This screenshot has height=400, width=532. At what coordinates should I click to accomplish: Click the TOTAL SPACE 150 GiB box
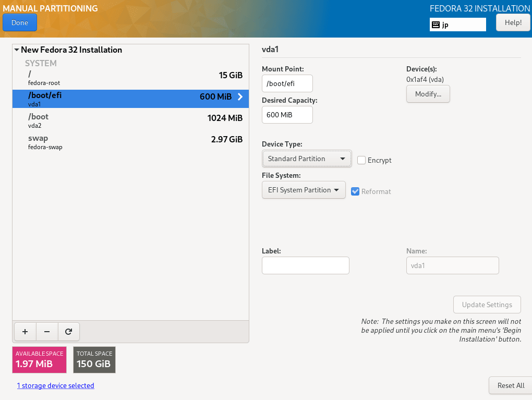tap(94, 360)
